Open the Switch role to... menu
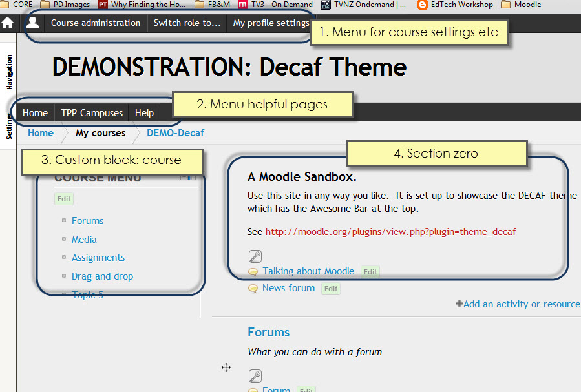581x392 pixels. [187, 23]
